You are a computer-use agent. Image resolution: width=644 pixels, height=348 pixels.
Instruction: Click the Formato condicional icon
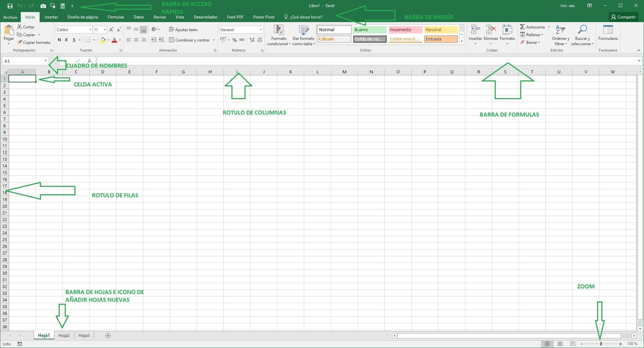[x=279, y=30]
